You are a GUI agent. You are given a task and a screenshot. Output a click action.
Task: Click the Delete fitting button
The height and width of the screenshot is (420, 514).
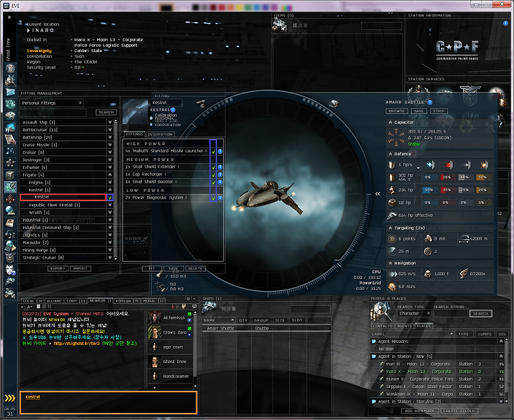[196, 268]
